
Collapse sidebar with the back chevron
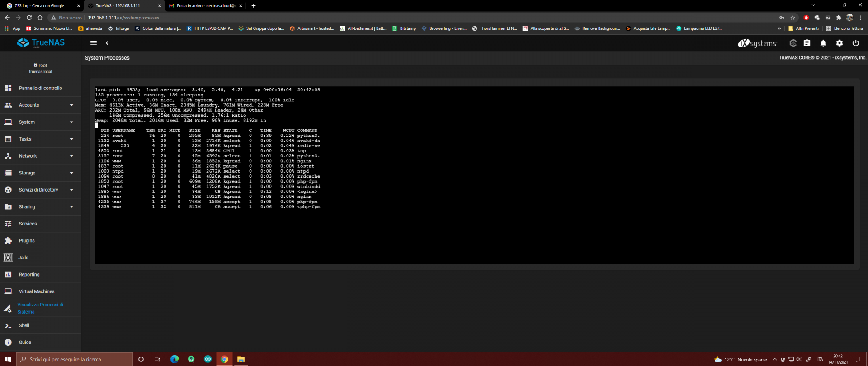click(107, 43)
